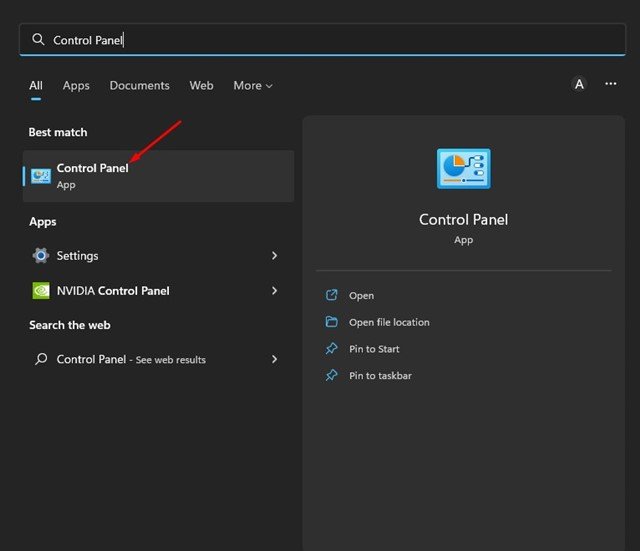Click the web search magnifier icon beside See web results
Viewport: 640px width, 551px height.
41,359
